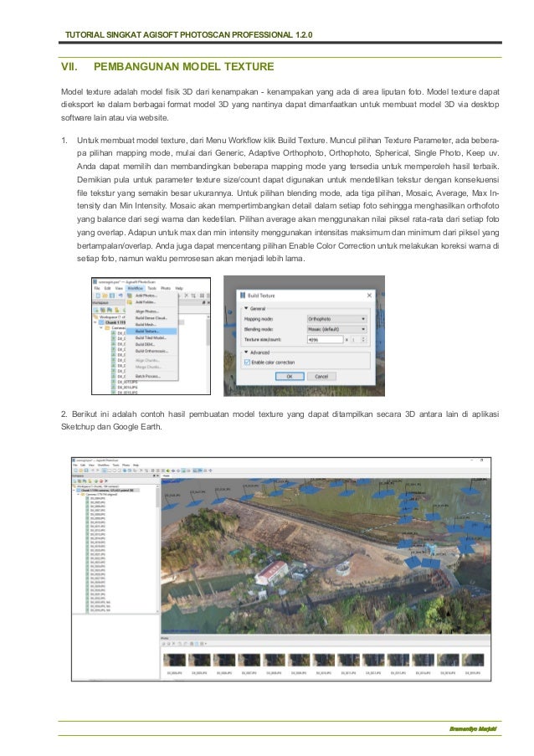Click the highlighted Build Texture... menu entry

click(151, 332)
